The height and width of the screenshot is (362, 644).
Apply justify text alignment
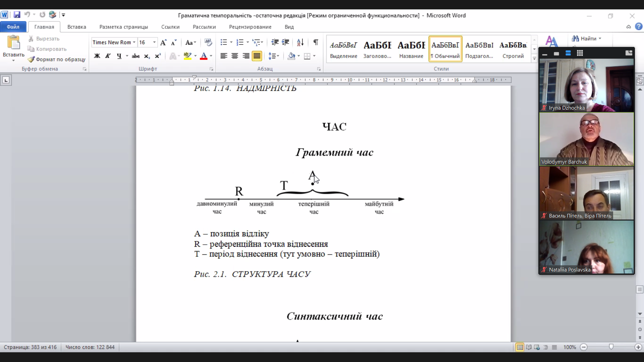pyautogui.click(x=257, y=56)
